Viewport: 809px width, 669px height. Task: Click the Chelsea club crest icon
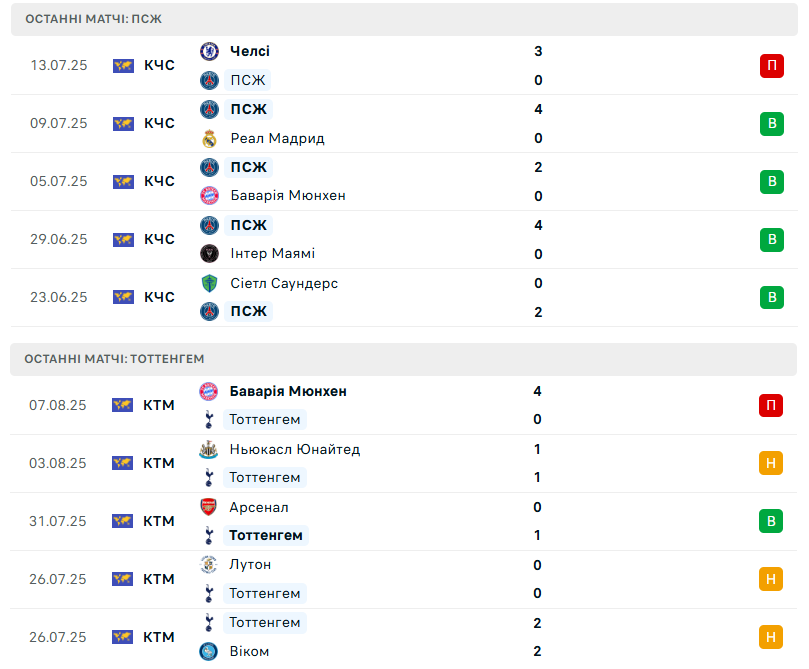click(x=209, y=51)
